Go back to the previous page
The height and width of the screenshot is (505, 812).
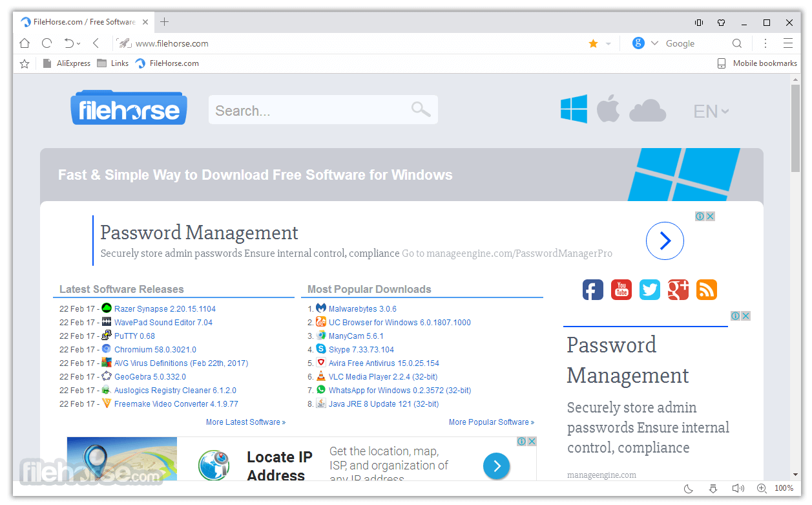tap(96, 43)
